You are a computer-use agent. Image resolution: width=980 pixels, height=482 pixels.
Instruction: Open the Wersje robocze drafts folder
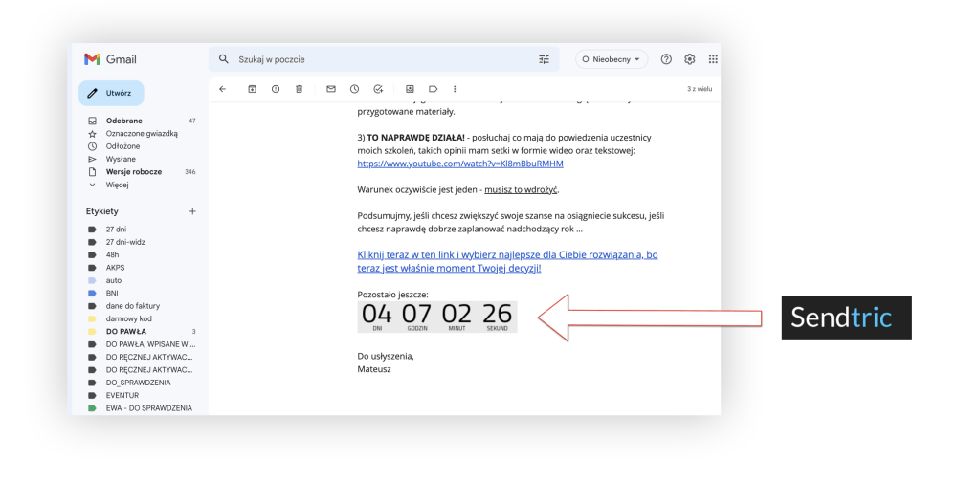point(133,172)
